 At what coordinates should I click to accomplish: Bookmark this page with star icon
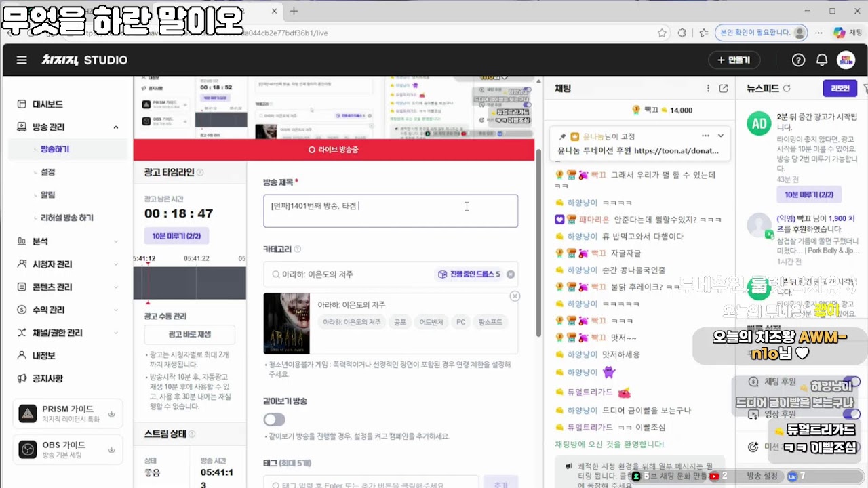click(662, 33)
